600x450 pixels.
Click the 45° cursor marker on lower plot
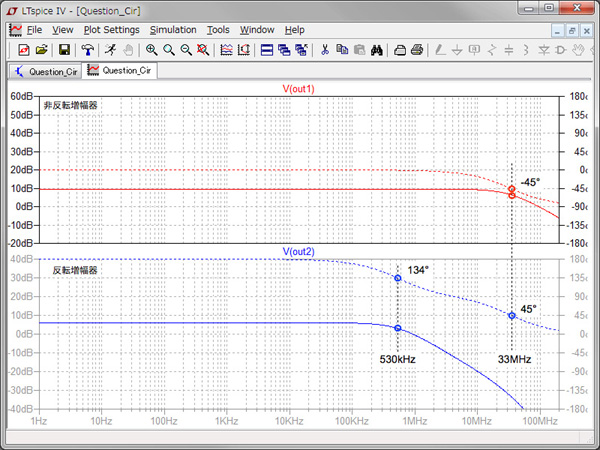512,315
